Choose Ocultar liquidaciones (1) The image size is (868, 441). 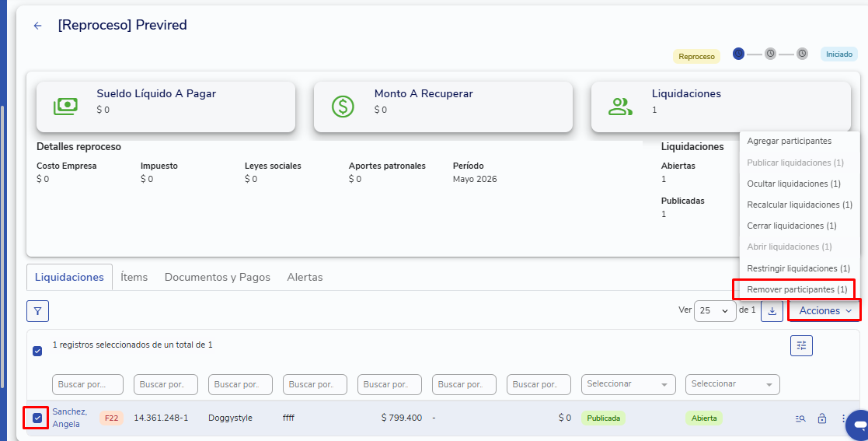pyautogui.click(x=794, y=184)
